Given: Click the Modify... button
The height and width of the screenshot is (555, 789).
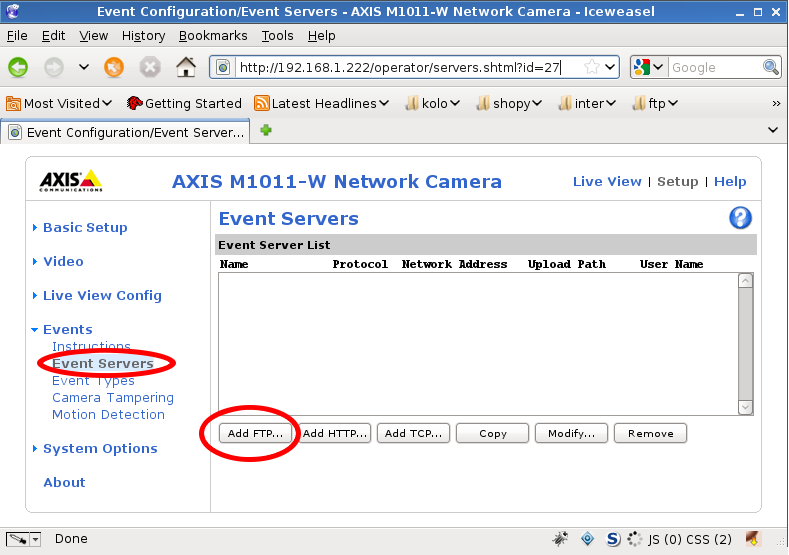Looking at the screenshot, I should coord(571,433).
